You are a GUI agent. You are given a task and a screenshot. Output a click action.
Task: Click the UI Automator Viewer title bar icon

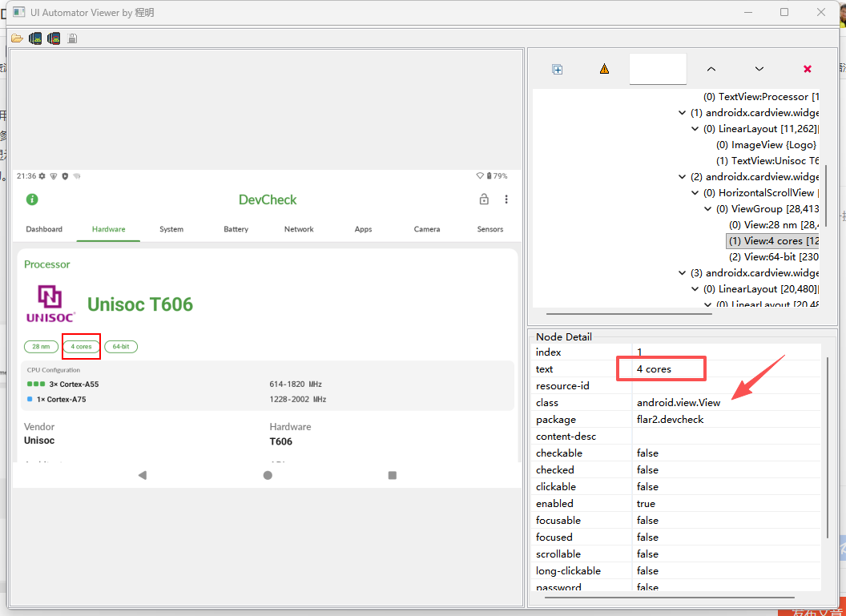coord(19,12)
